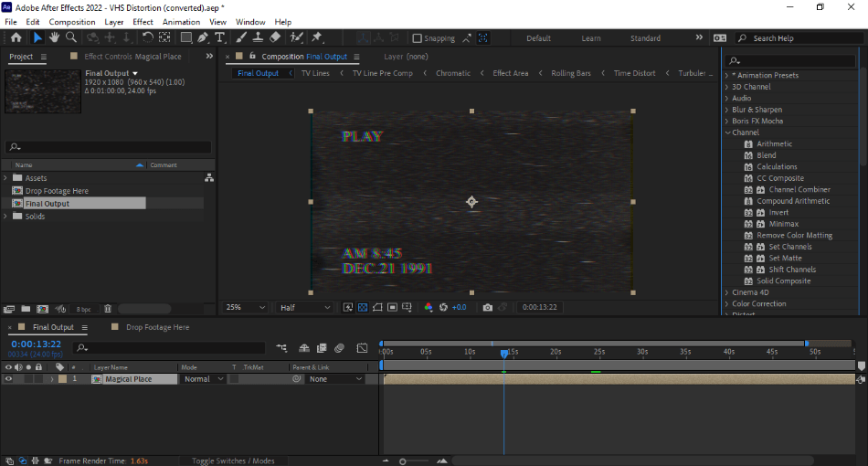Open the Animation menu
Screen dimensions: 868x466
point(181,22)
